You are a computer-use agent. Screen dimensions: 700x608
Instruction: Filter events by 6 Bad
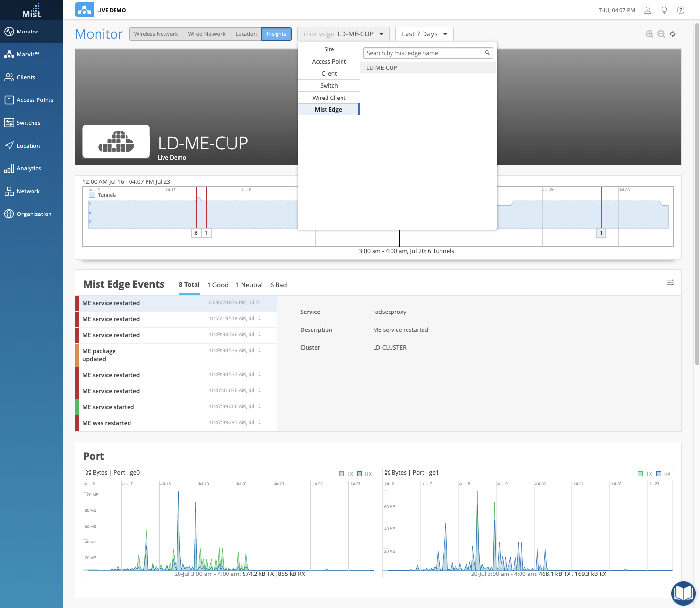(x=278, y=285)
